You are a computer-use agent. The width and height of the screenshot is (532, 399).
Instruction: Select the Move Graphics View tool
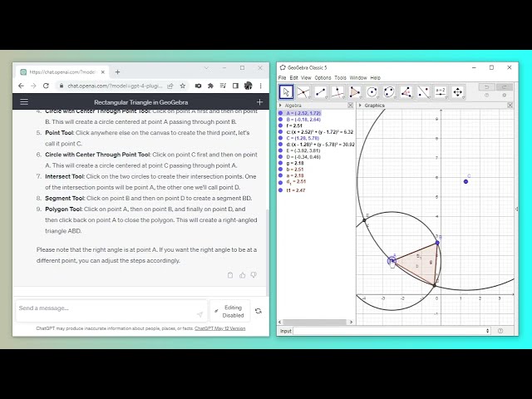458,92
